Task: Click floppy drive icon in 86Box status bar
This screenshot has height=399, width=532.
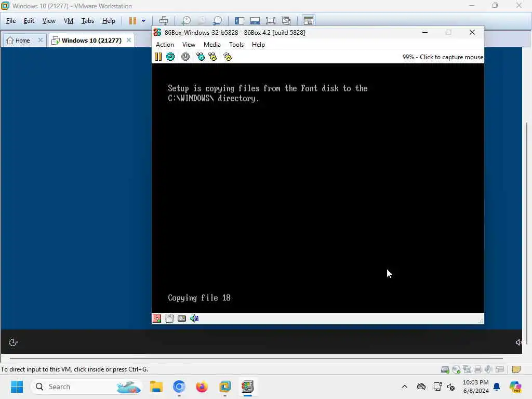Action: (x=157, y=318)
